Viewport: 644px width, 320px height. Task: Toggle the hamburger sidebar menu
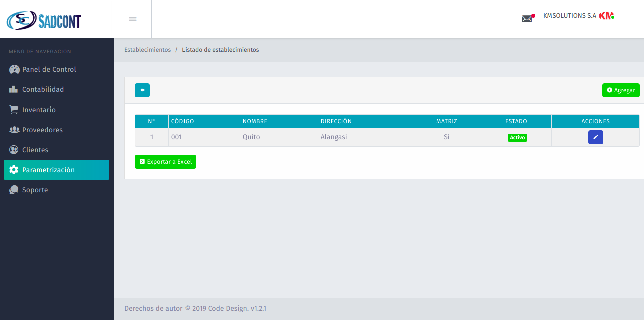point(133,19)
